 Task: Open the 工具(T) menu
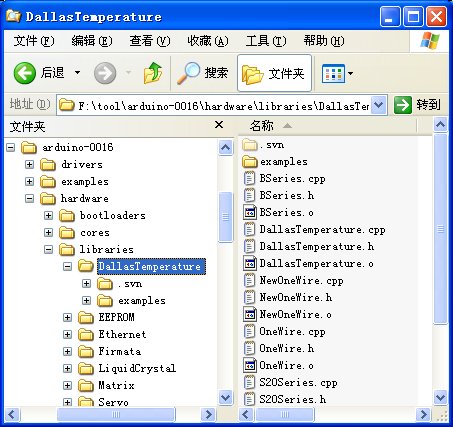click(x=266, y=41)
